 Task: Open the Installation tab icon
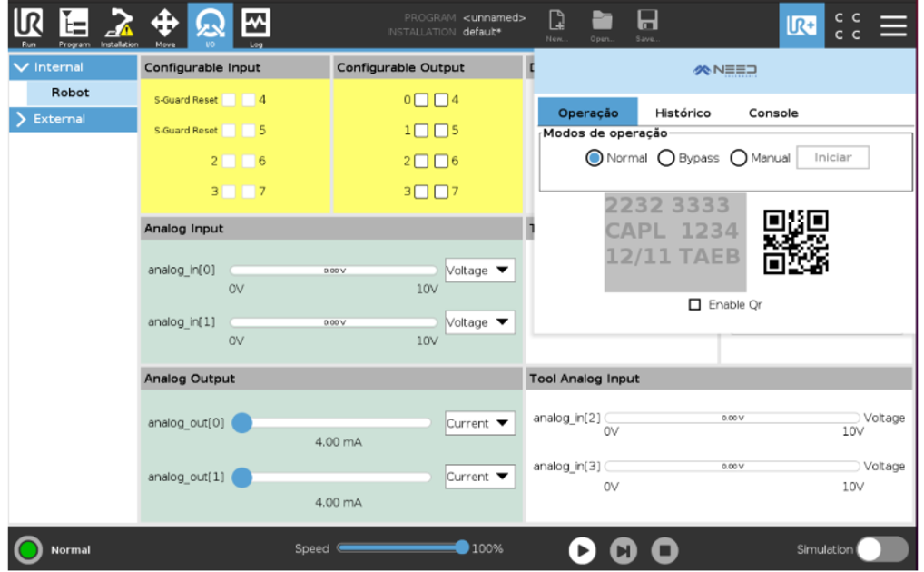coord(119,25)
